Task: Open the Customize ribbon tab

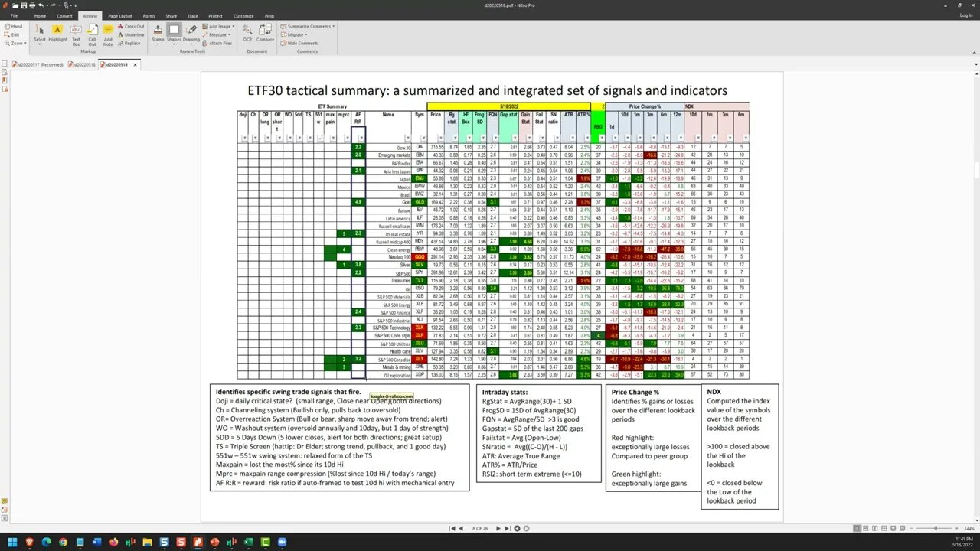Action: (243, 15)
